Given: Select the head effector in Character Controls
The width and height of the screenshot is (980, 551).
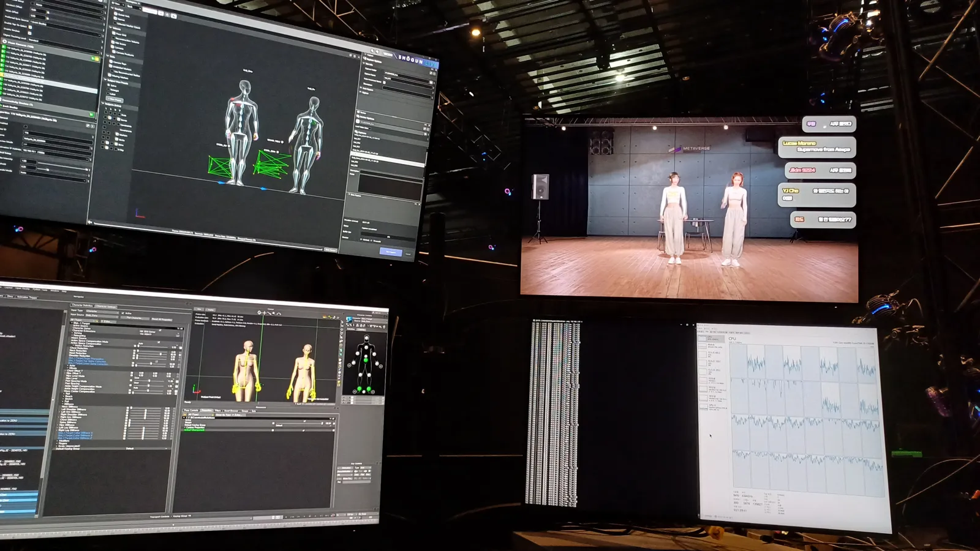Looking at the screenshot, I should [366, 338].
